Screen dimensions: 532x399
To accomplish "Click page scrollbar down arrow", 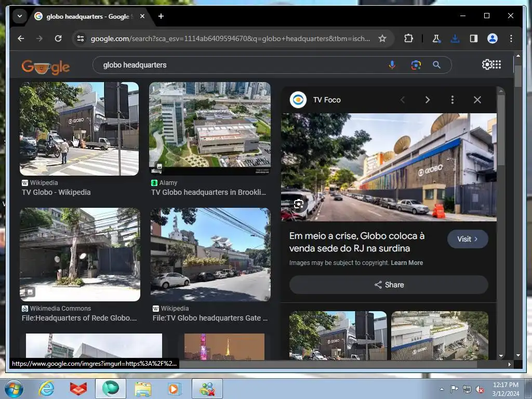I will (x=518, y=355).
